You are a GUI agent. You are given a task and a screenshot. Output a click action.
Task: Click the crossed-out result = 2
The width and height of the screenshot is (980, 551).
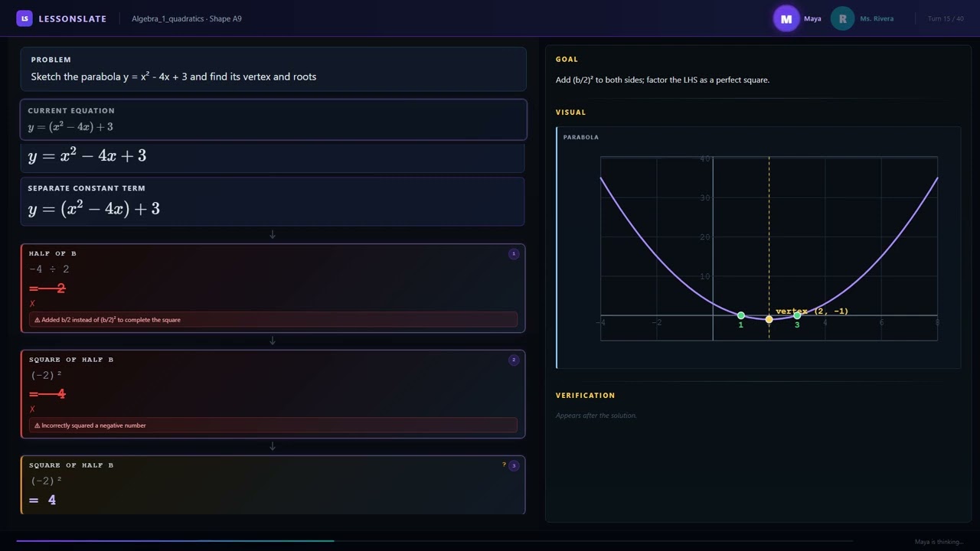47,289
